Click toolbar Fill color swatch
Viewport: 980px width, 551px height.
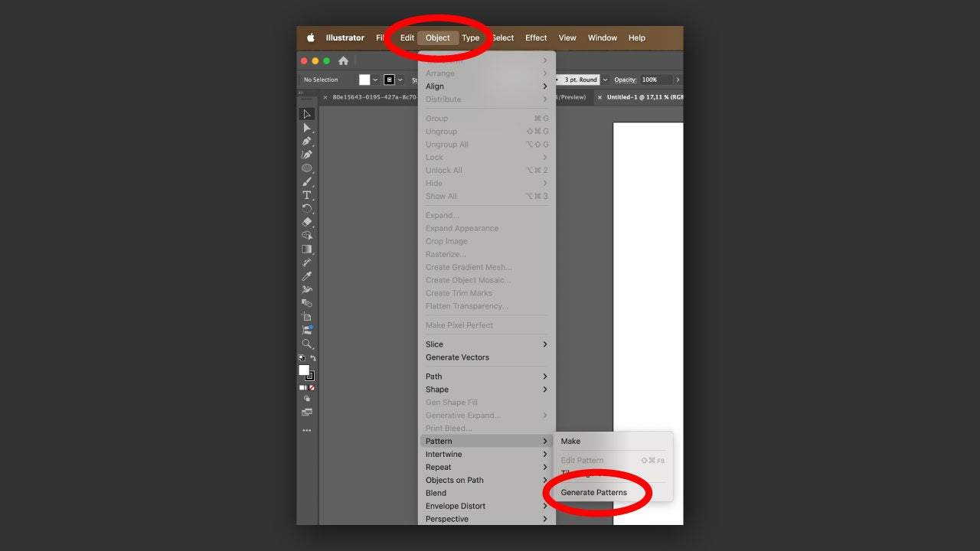(x=304, y=370)
